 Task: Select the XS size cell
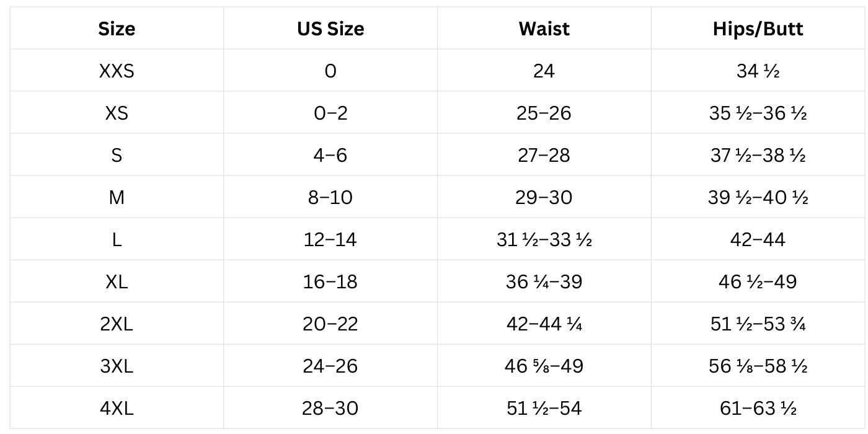(x=117, y=113)
